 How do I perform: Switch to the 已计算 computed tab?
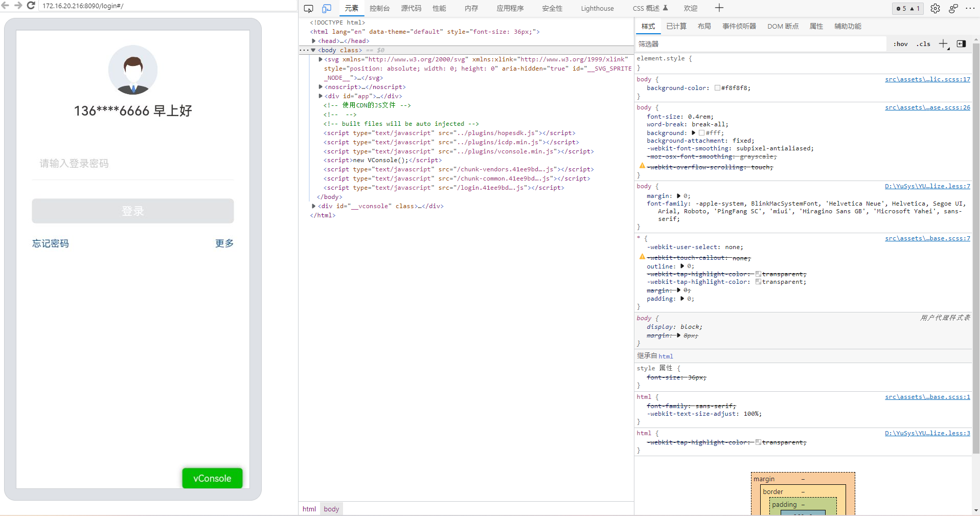676,26
